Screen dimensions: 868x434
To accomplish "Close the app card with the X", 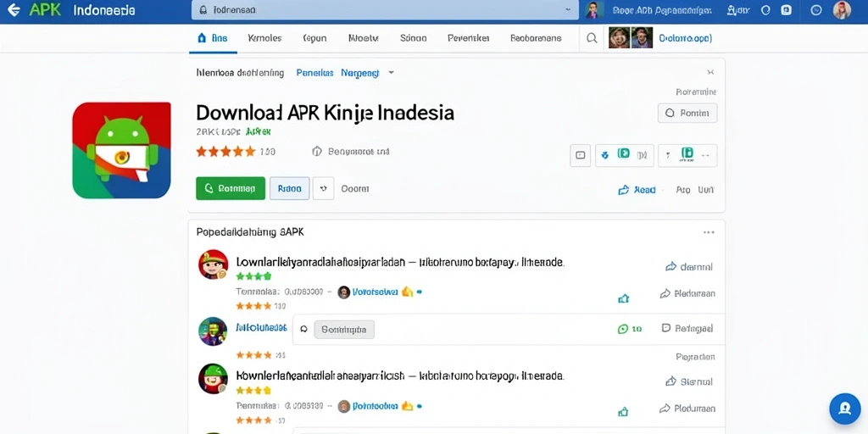I will (x=710, y=72).
